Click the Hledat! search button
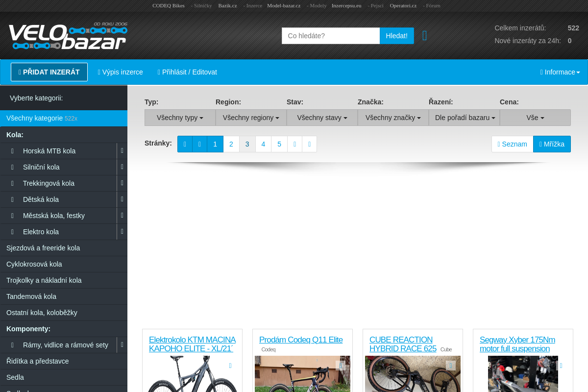The image size is (588, 392). [x=397, y=36]
